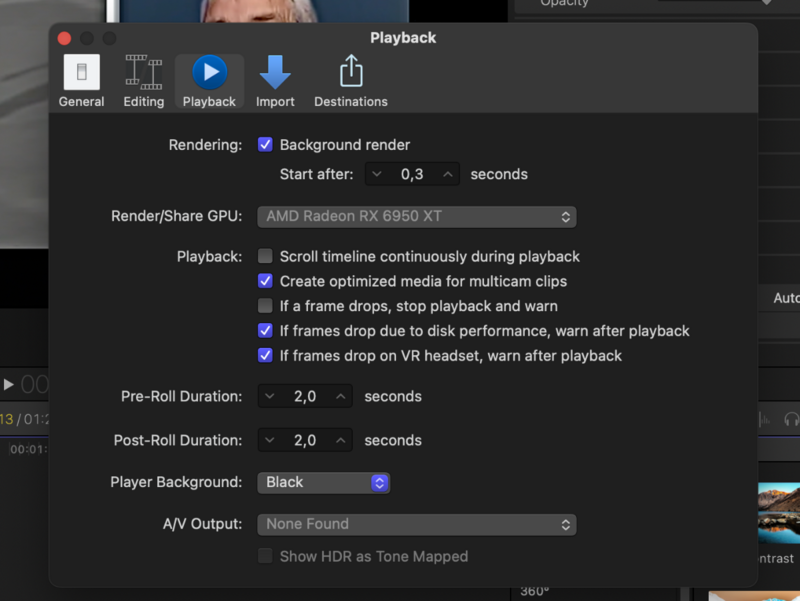Screen dimensions: 800x601
Task: Toggle the Background render checkbox
Action: tap(265, 144)
